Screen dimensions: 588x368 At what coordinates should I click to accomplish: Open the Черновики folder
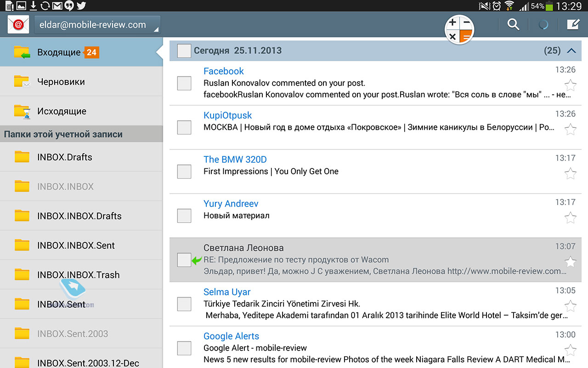click(x=81, y=81)
